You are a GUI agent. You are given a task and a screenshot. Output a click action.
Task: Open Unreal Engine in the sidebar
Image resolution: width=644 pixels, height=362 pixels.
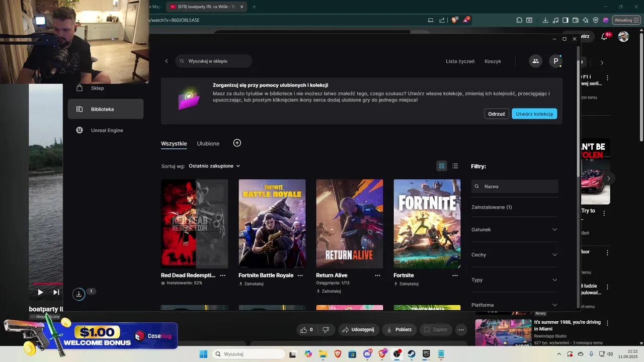(x=106, y=130)
